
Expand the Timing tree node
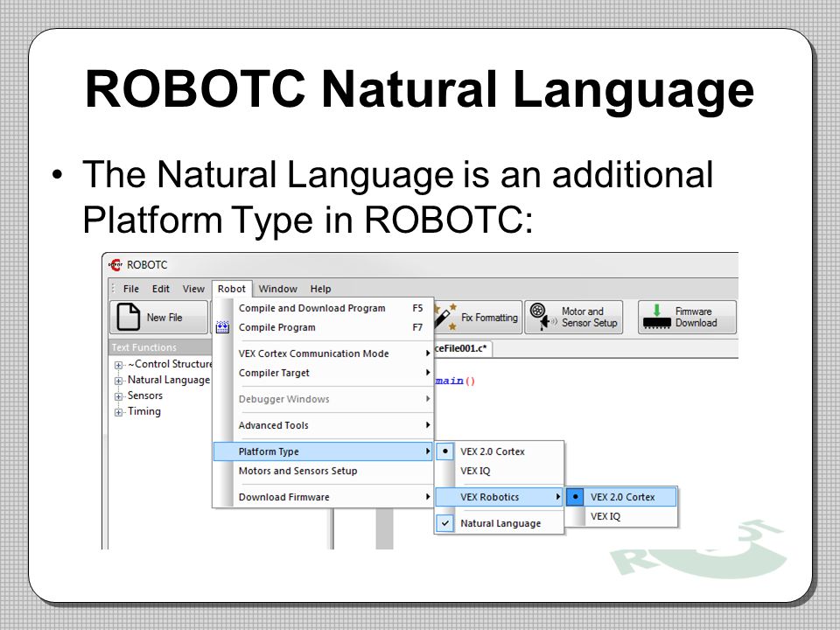118,412
